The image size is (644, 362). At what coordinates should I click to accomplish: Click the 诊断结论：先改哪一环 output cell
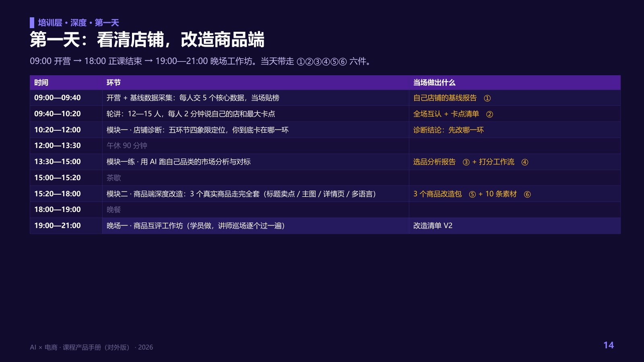(515, 130)
